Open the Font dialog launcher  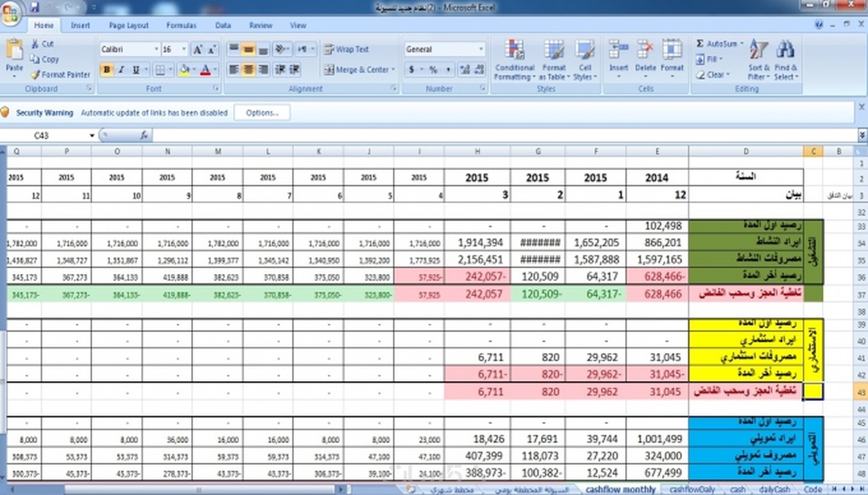tap(216, 88)
